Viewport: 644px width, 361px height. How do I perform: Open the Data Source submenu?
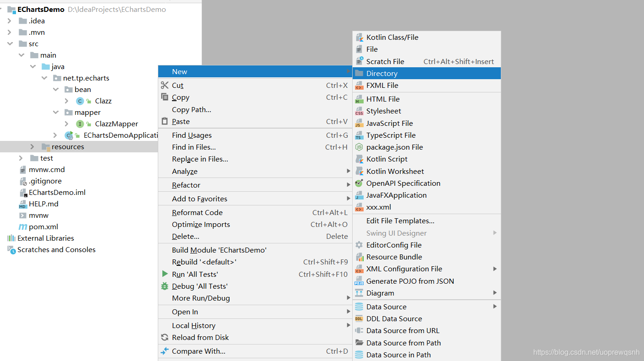pyautogui.click(x=427, y=307)
